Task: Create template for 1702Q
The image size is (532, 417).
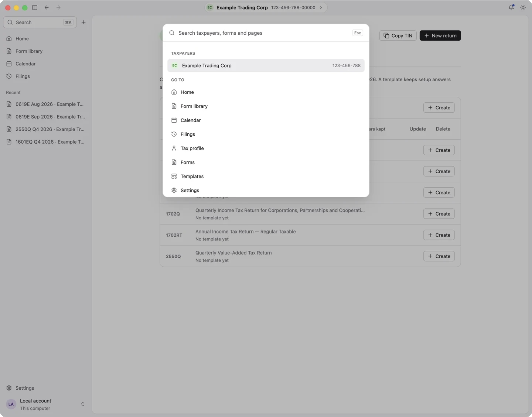Action: pyautogui.click(x=439, y=214)
